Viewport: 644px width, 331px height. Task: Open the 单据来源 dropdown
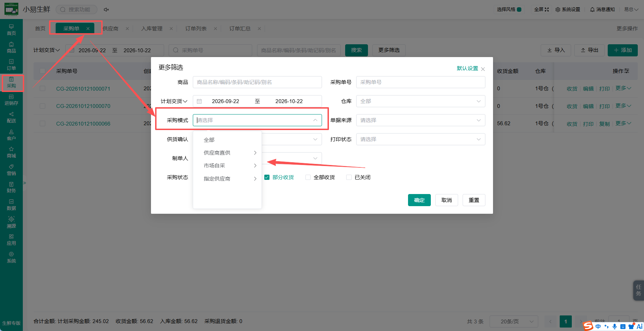[x=420, y=120]
